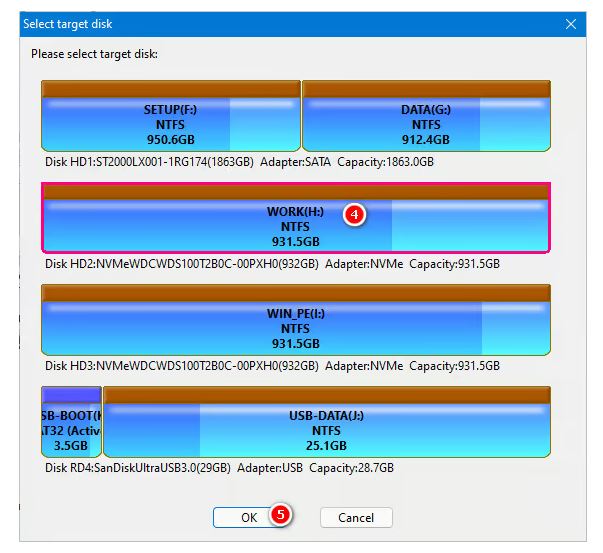Close the Select target disk dialog

(x=571, y=23)
